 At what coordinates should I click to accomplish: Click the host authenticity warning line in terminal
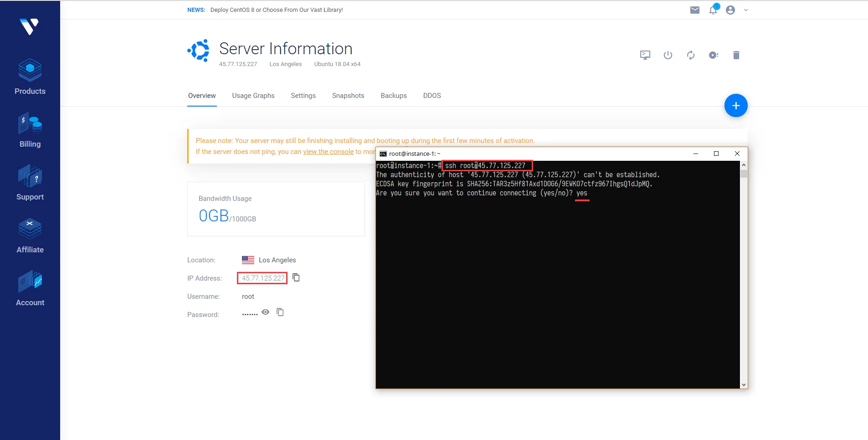tap(518, 175)
